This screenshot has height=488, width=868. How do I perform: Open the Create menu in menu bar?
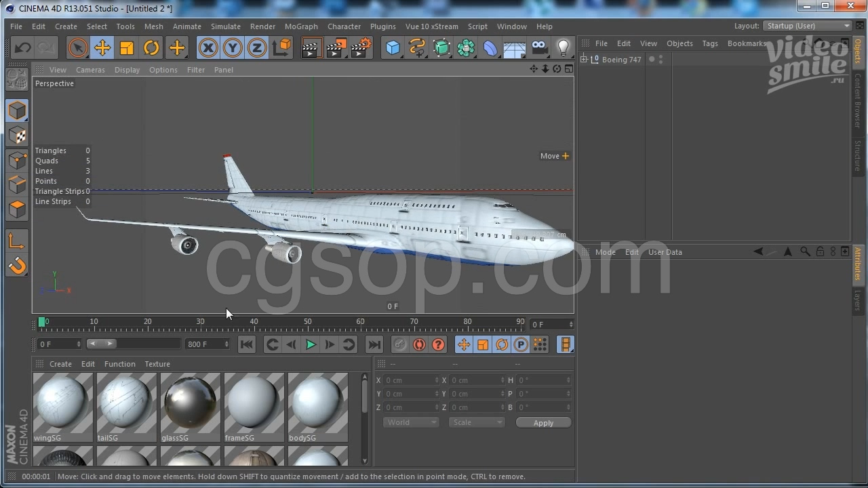(x=66, y=26)
